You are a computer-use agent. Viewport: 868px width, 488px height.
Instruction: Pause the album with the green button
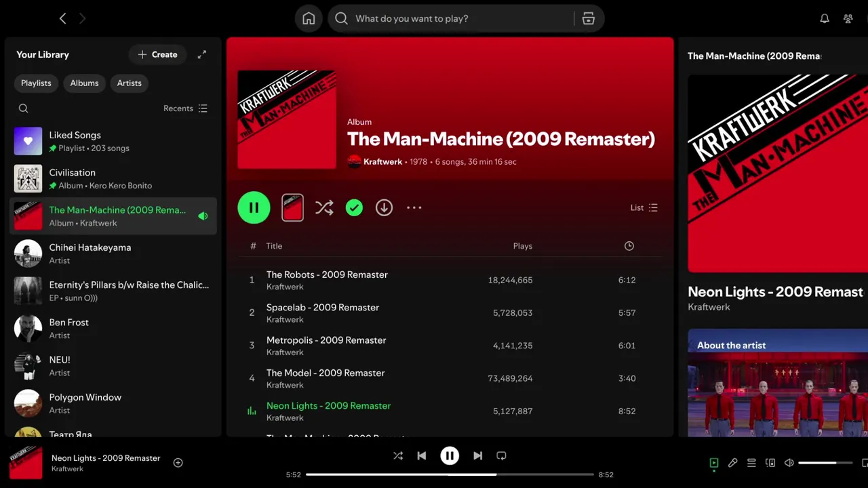254,208
